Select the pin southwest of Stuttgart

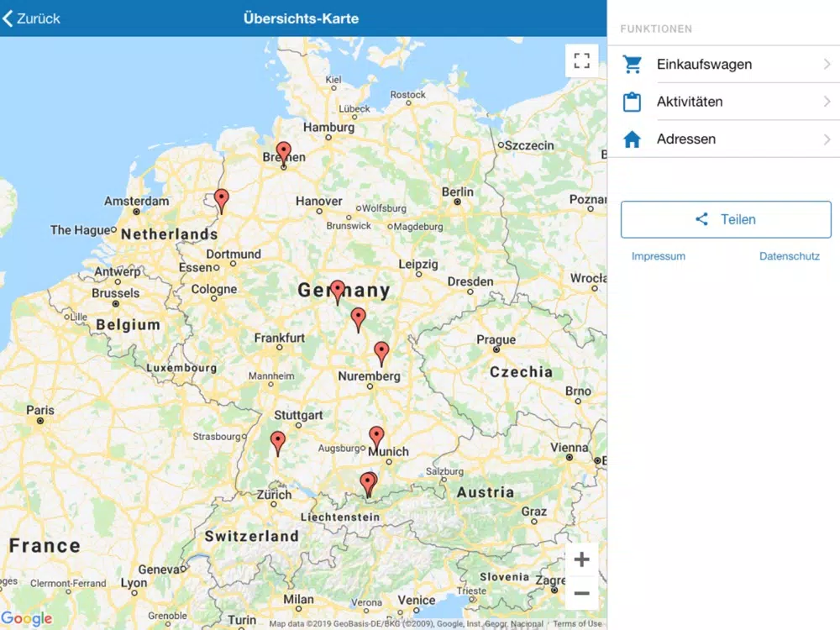(x=277, y=443)
